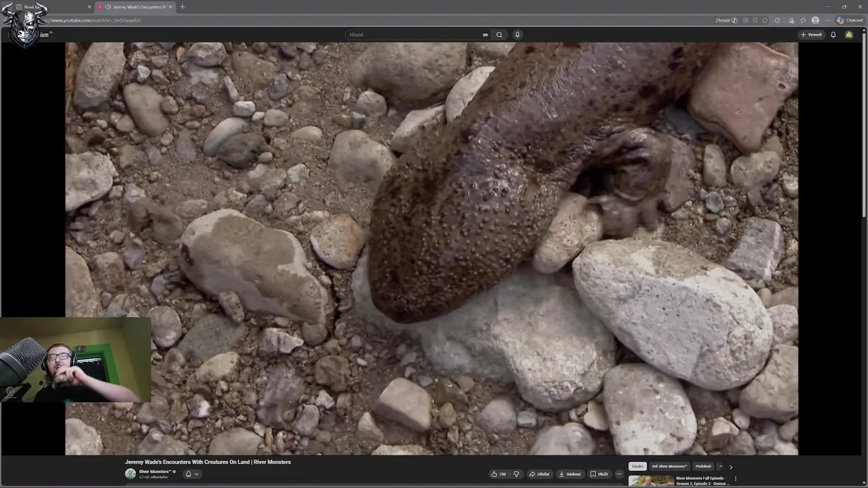Select the Od: River Monsters filter chip
The height and width of the screenshot is (488, 868).
pos(669,466)
